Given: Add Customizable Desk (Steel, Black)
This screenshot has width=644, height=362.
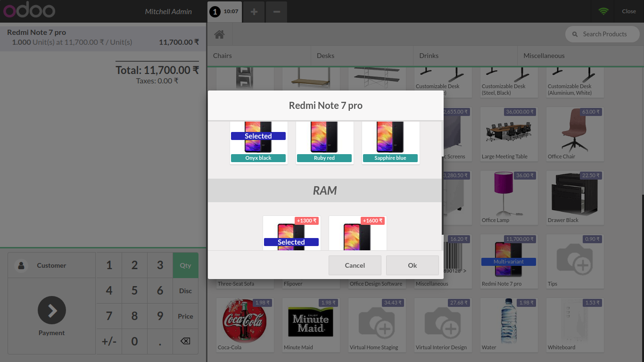Looking at the screenshot, I should (x=509, y=82).
